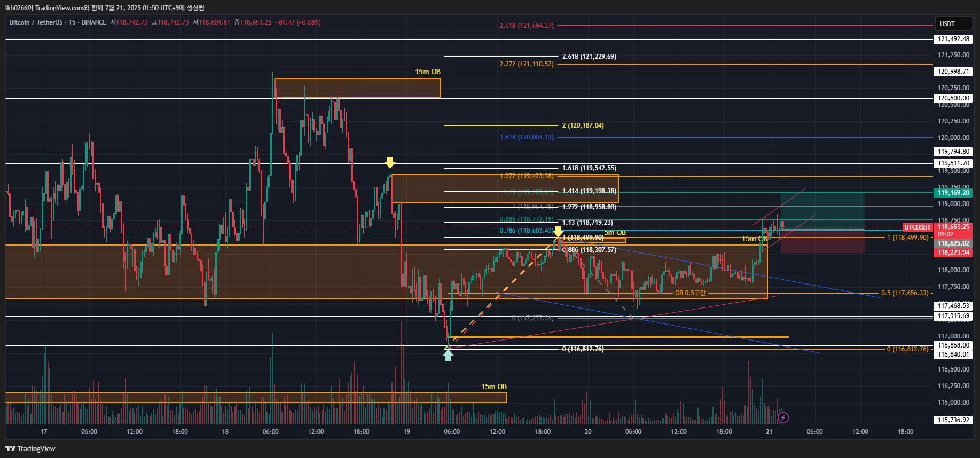Click the OB 0.5구간 label
Viewport: 980px width, 458px height.
pos(690,293)
